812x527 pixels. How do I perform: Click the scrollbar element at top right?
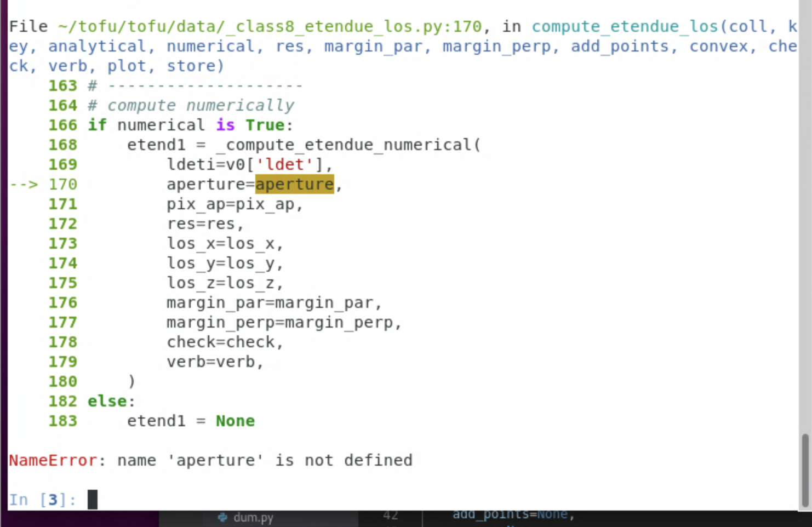tap(805, 8)
